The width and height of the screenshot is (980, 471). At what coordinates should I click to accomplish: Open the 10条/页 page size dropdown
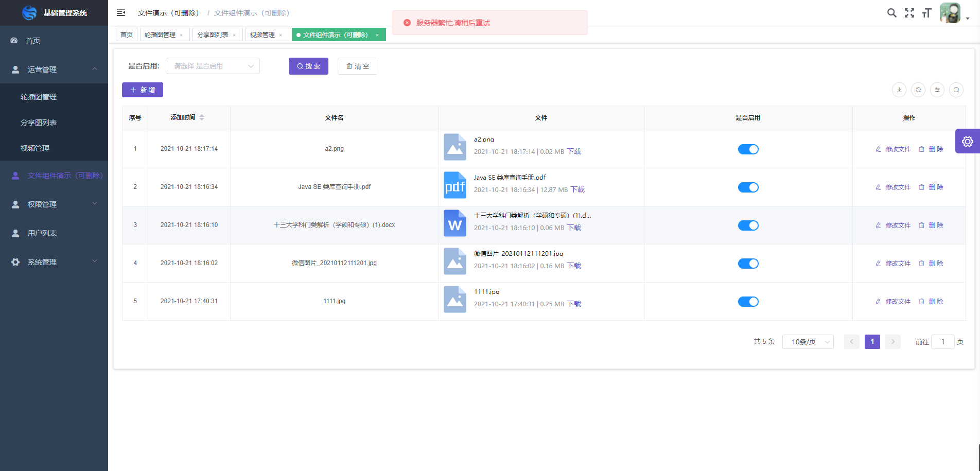808,342
